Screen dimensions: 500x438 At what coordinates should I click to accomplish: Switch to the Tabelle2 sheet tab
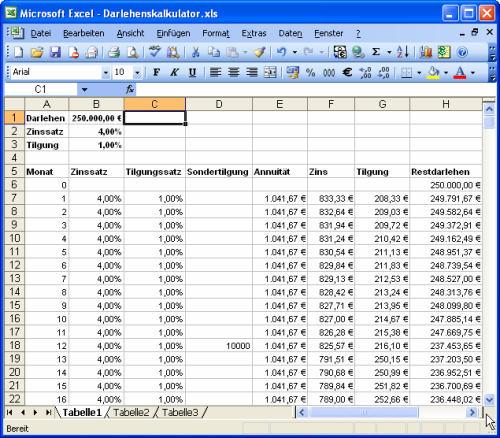[131, 412]
